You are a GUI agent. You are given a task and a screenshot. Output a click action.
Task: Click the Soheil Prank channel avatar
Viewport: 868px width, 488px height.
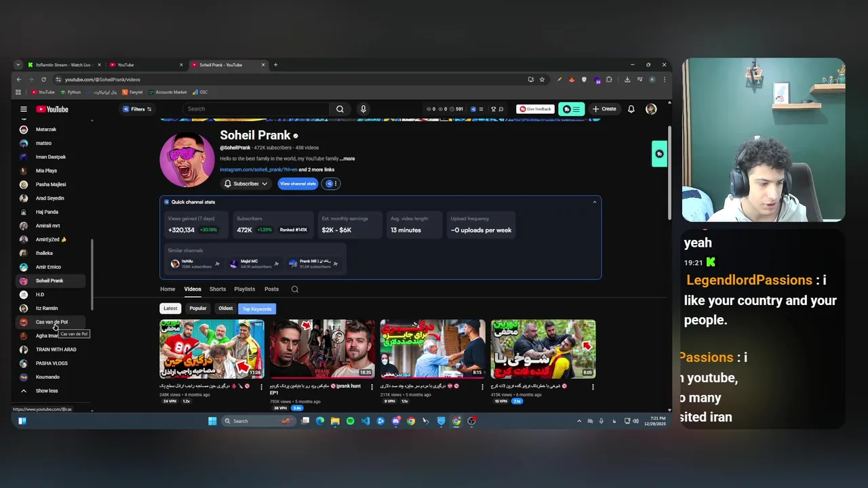click(x=186, y=160)
